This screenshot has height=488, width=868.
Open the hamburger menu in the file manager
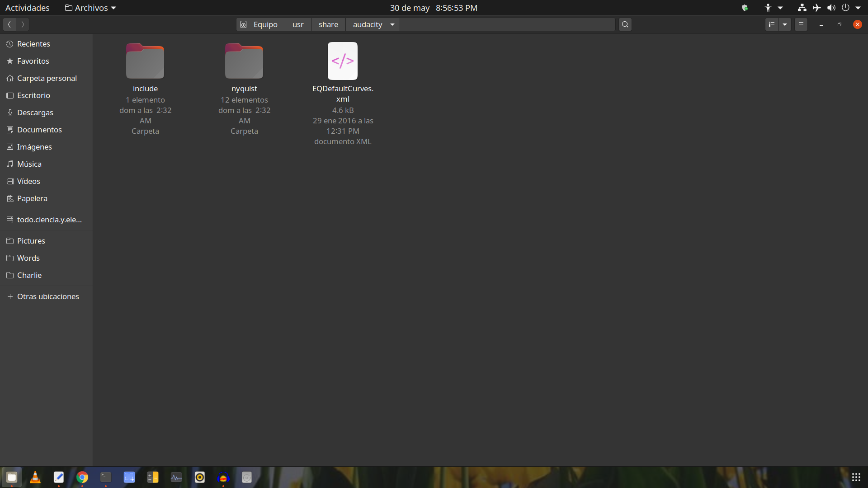[x=801, y=24]
